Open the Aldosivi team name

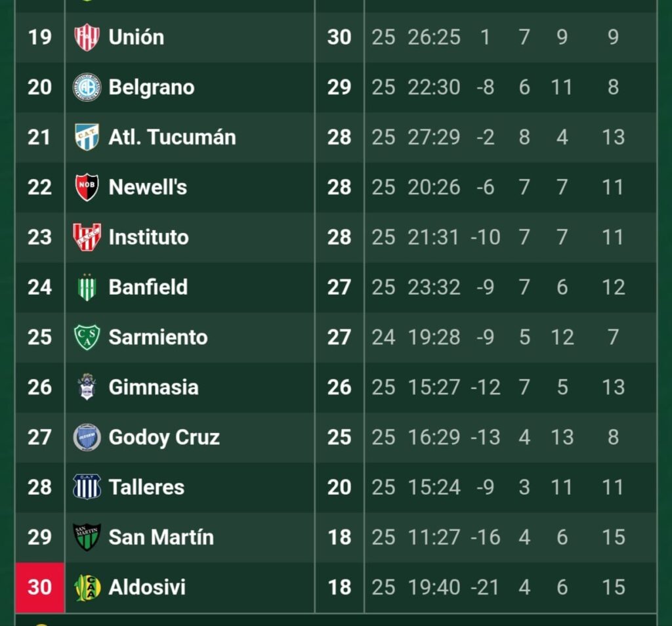147,587
